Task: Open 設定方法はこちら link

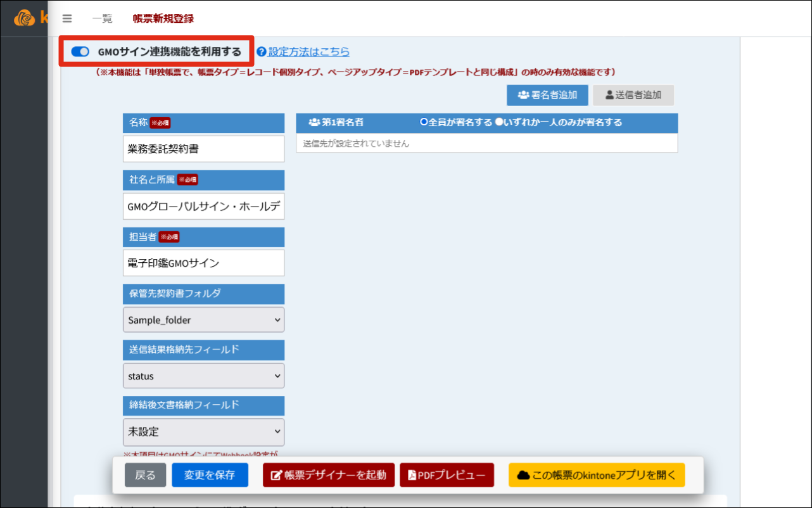Action: pyautogui.click(x=308, y=52)
